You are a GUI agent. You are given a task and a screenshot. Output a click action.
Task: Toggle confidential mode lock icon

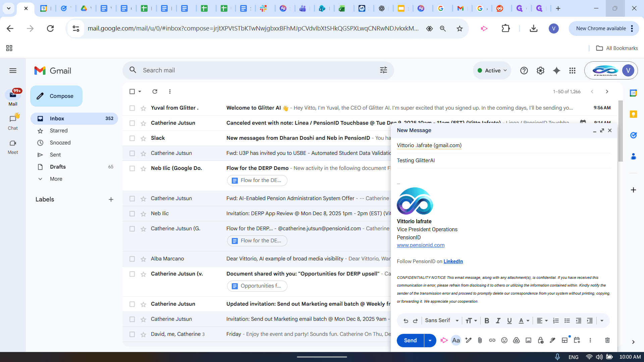(540, 340)
